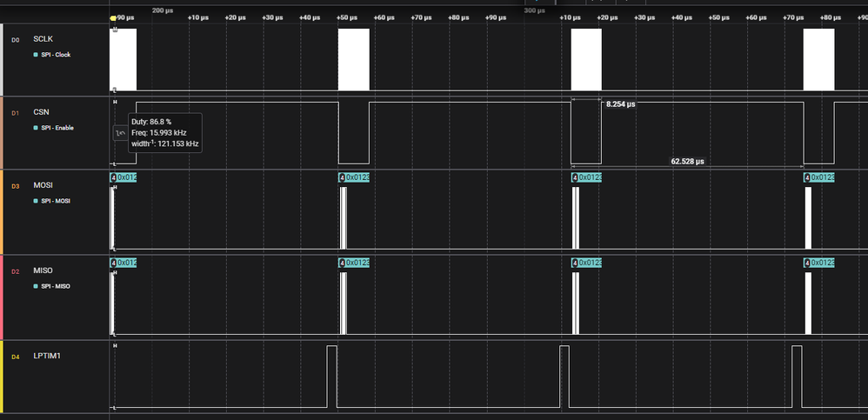Click the SPI - MISO analyzer tag
The image size is (868, 420).
click(x=52, y=286)
